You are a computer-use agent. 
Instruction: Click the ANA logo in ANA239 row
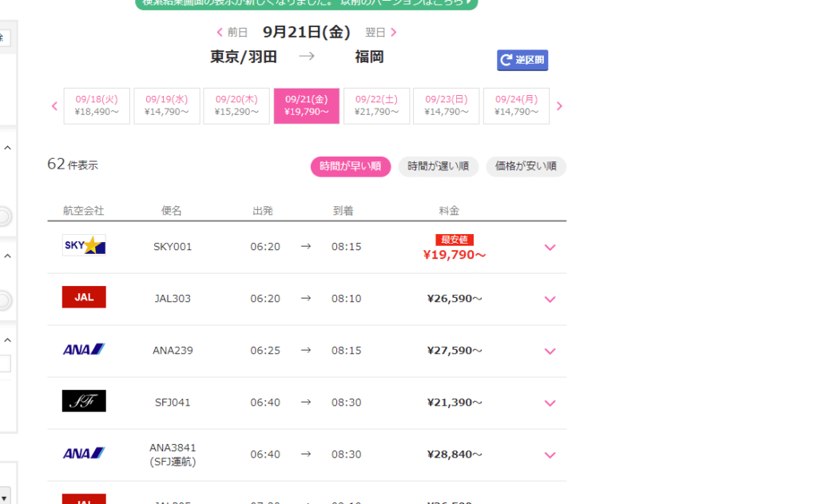tap(84, 349)
